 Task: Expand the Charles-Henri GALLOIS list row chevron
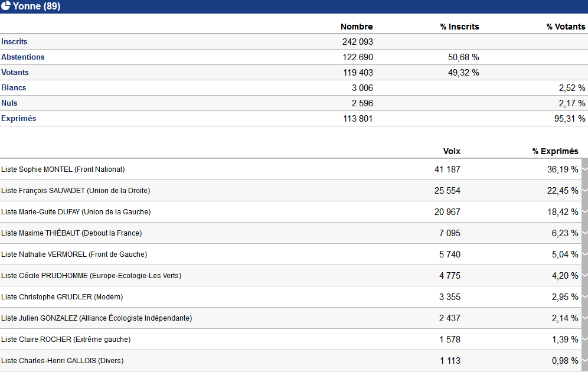585,360
